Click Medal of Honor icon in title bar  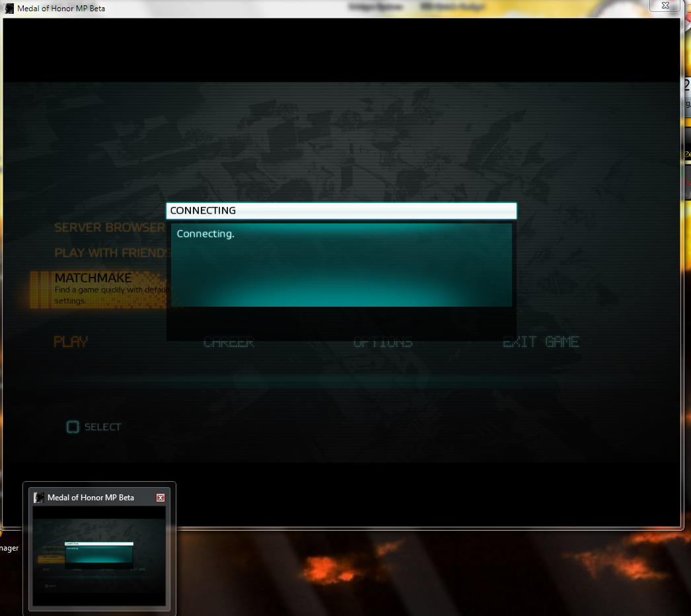9,9
